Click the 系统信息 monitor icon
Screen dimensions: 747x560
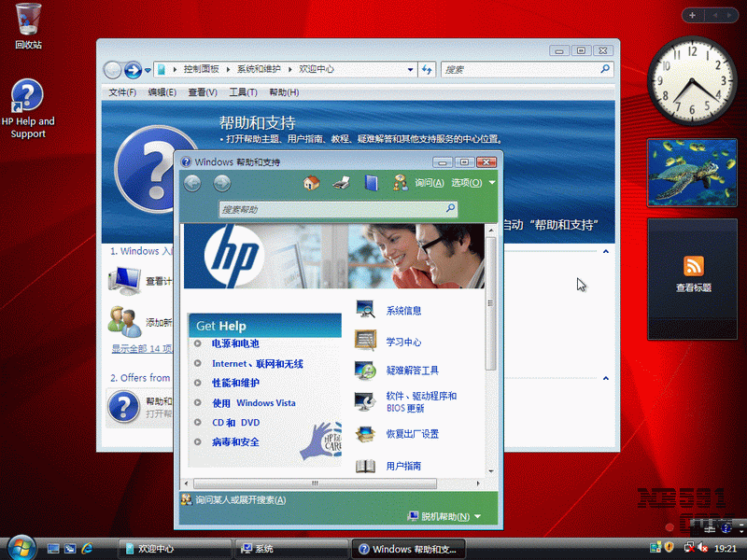pyautogui.click(x=365, y=310)
